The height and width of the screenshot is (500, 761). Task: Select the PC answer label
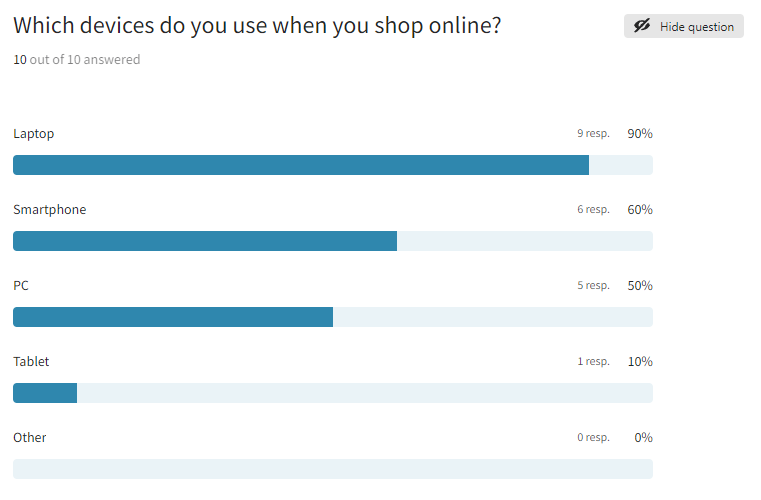click(21, 286)
